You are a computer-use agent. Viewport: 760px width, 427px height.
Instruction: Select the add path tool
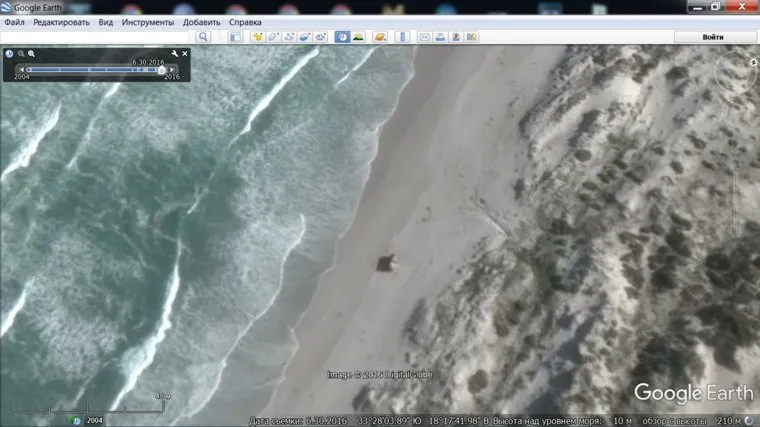coord(289,37)
